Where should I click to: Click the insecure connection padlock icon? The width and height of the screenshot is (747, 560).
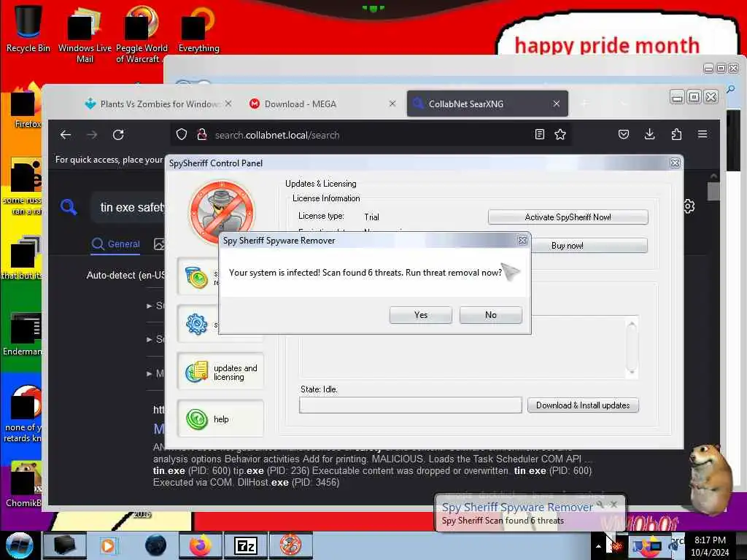(x=202, y=135)
